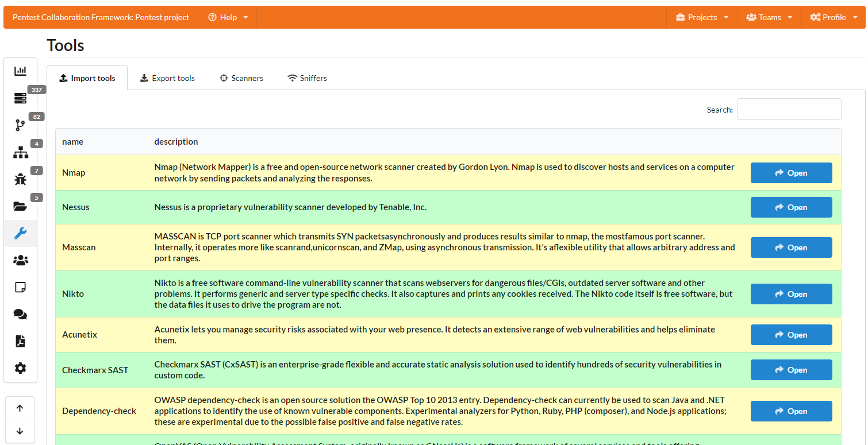
Task: Click the crosshair icon on Scanners tab
Action: pyautogui.click(x=224, y=78)
